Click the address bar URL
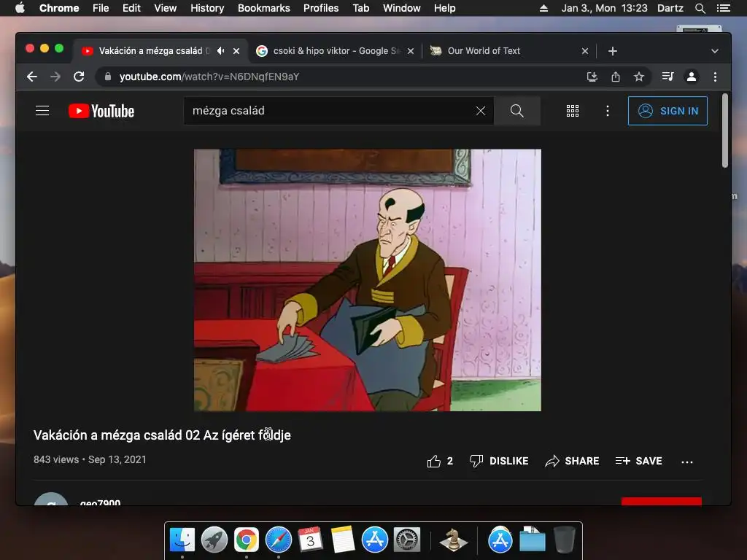This screenshot has width=747, height=560. [209, 77]
